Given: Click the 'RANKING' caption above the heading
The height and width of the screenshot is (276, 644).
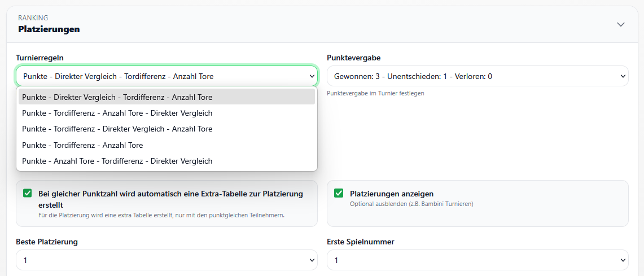Looking at the screenshot, I should point(33,18).
